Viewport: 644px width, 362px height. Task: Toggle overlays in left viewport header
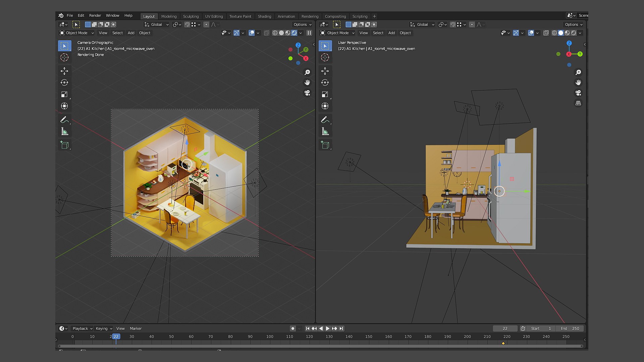click(252, 33)
